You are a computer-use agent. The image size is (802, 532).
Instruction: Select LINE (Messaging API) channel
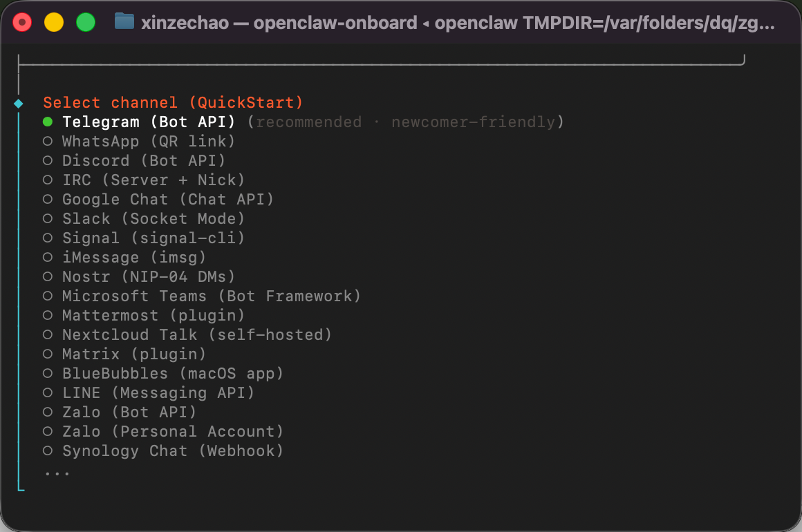pos(149,393)
